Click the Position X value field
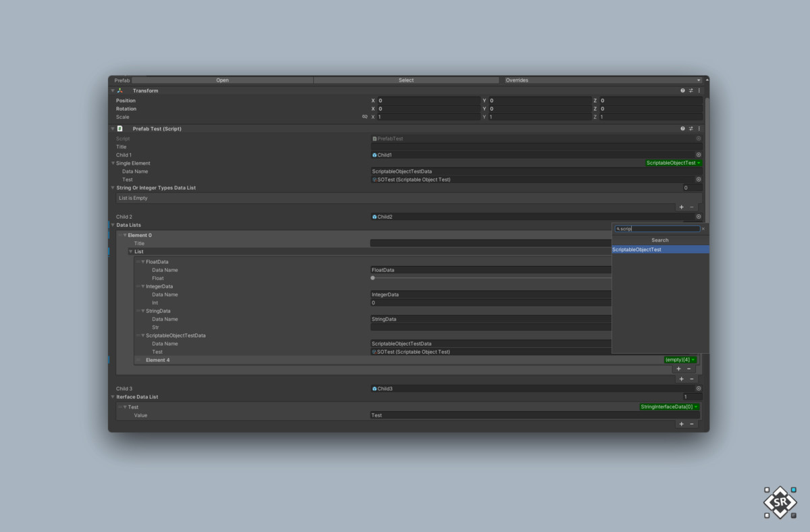The height and width of the screenshot is (532, 810). pyautogui.click(x=429, y=101)
